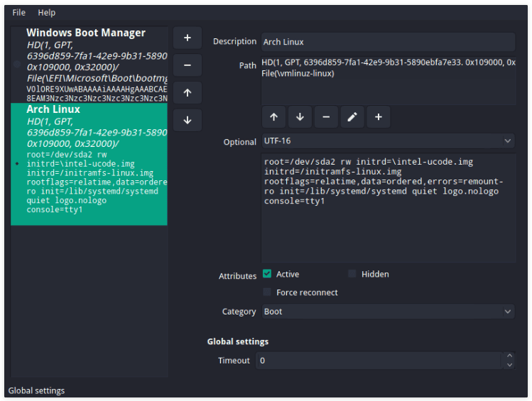Click the Hidden checkbox label text
This screenshot has height=401, width=532.
point(375,274)
